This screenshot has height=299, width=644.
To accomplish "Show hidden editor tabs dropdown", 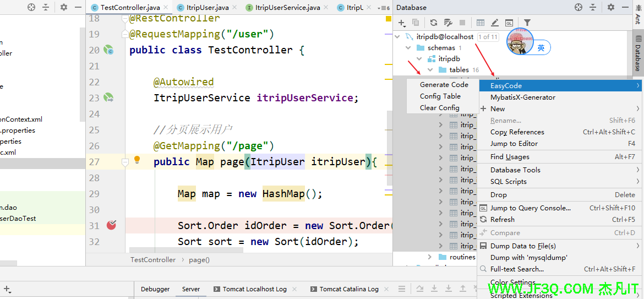I will [x=384, y=8].
